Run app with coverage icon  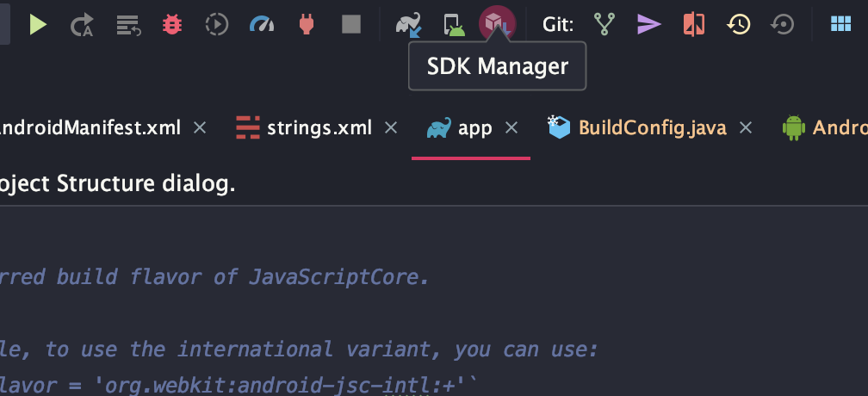(216, 24)
